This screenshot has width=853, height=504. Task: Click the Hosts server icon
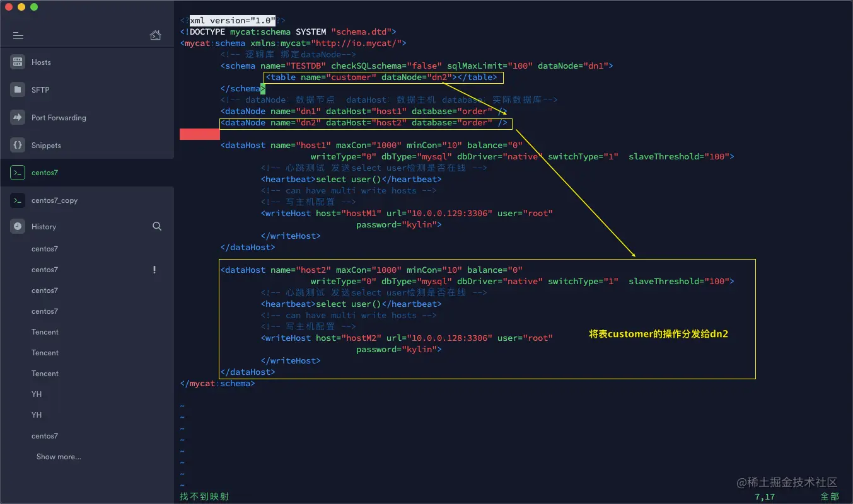(18, 62)
